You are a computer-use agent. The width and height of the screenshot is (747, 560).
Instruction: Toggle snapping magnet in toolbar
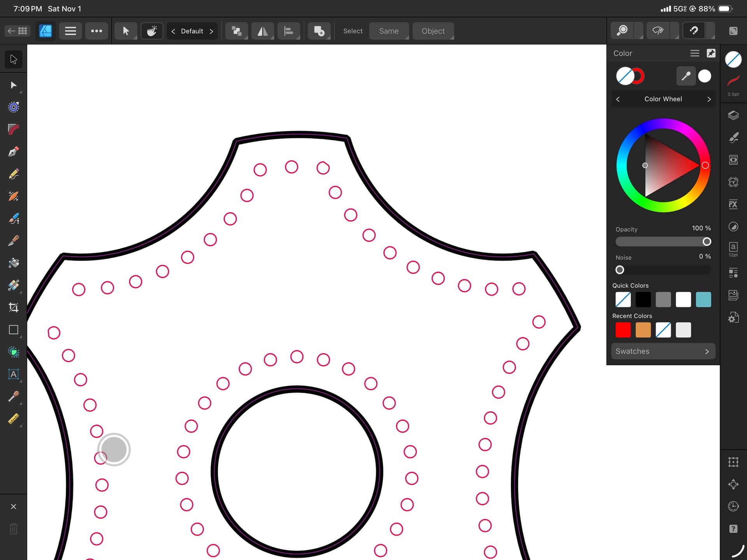[694, 31]
